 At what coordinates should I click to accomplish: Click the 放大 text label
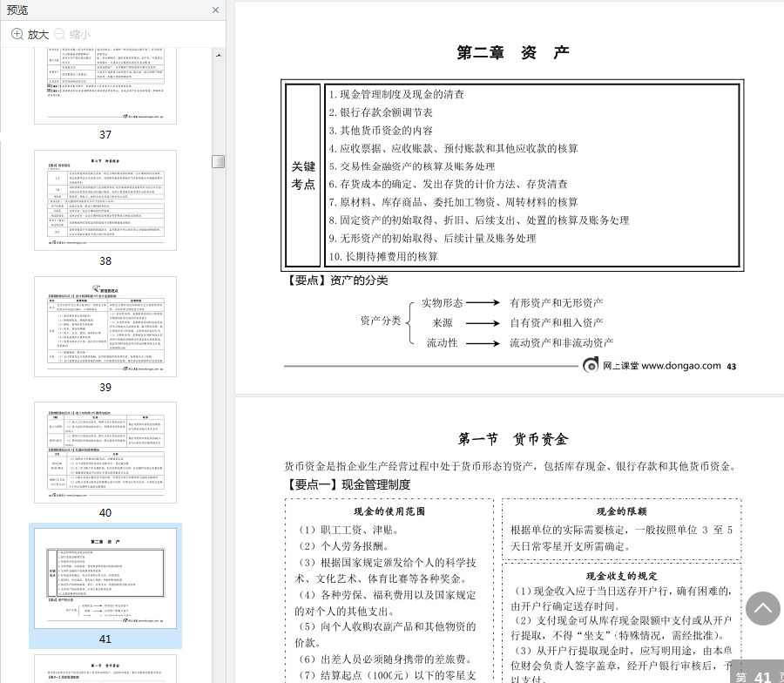point(38,35)
